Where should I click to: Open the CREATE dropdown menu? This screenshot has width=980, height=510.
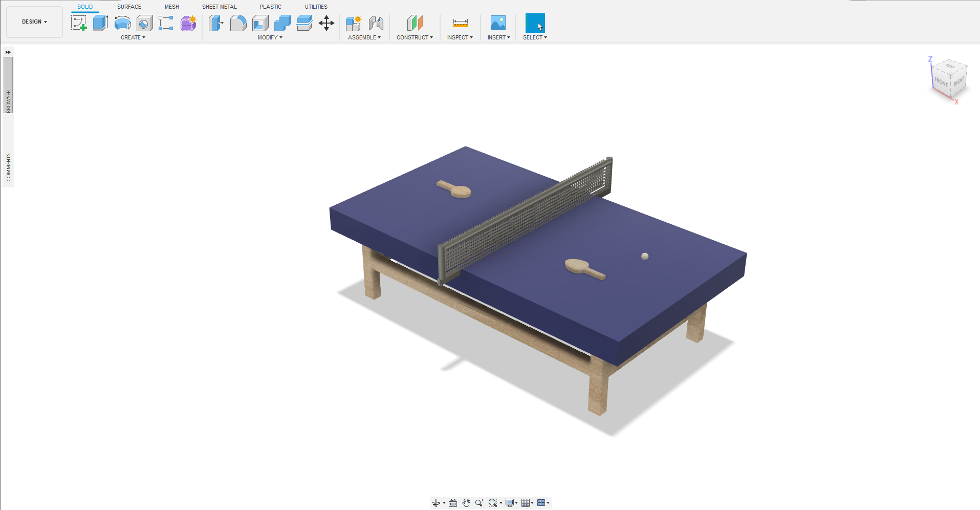click(x=133, y=37)
